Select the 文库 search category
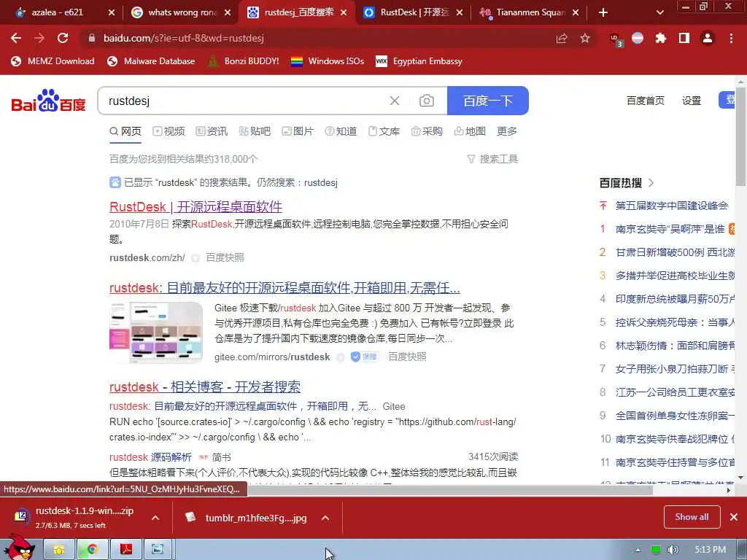This screenshot has height=560, width=747. coord(384,131)
